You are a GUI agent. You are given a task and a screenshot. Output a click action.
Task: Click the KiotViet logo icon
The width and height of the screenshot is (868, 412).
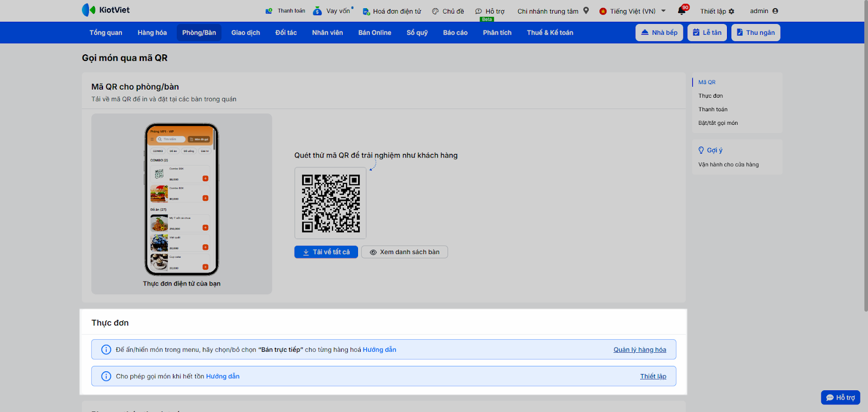tap(88, 10)
